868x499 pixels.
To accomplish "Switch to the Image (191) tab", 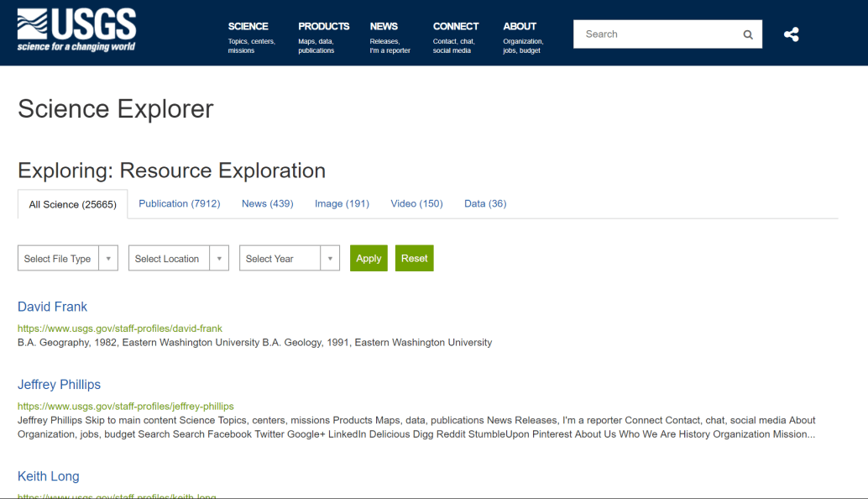I will (342, 203).
